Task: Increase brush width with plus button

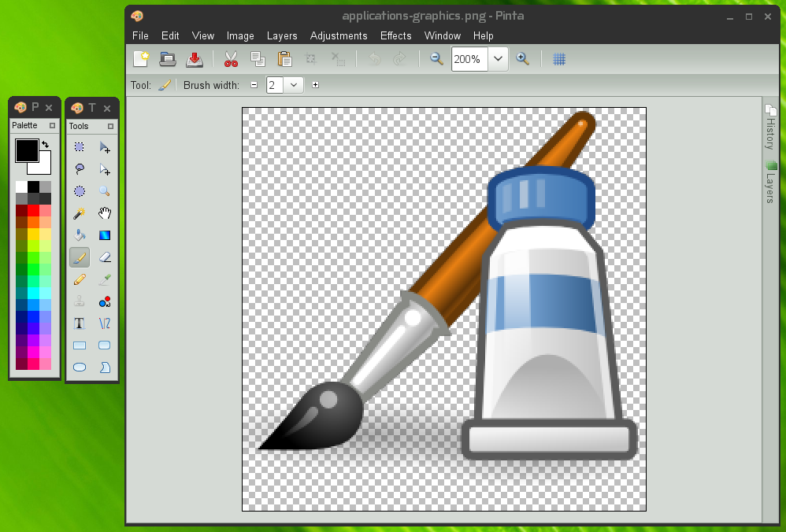Action: [315, 85]
